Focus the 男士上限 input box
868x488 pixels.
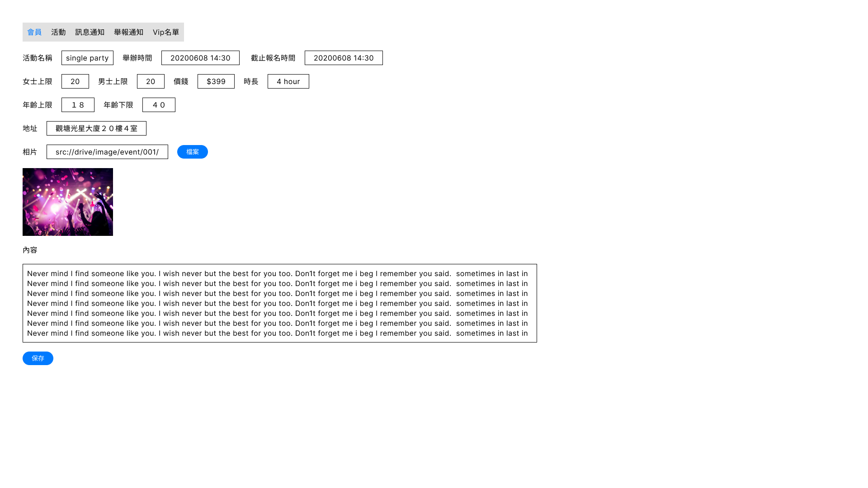[x=151, y=81]
